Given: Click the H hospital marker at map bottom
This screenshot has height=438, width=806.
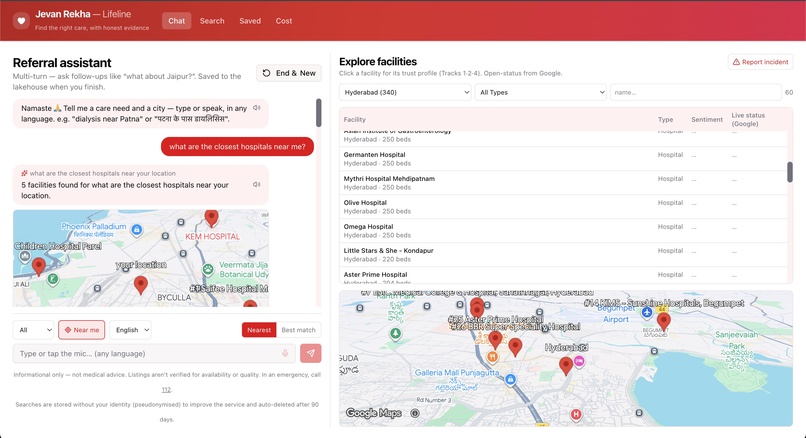Looking at the screenshot, I should [576, 414].
